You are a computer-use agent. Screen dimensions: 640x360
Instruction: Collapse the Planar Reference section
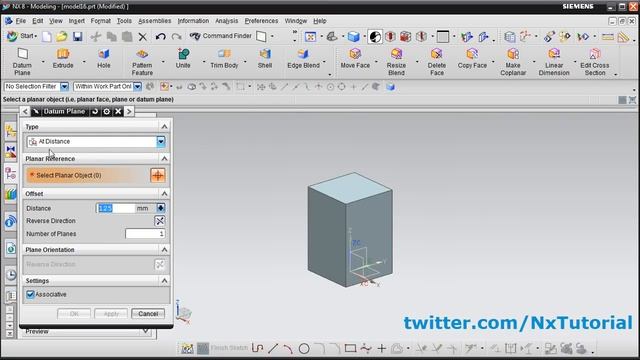(x=164, y=158)
